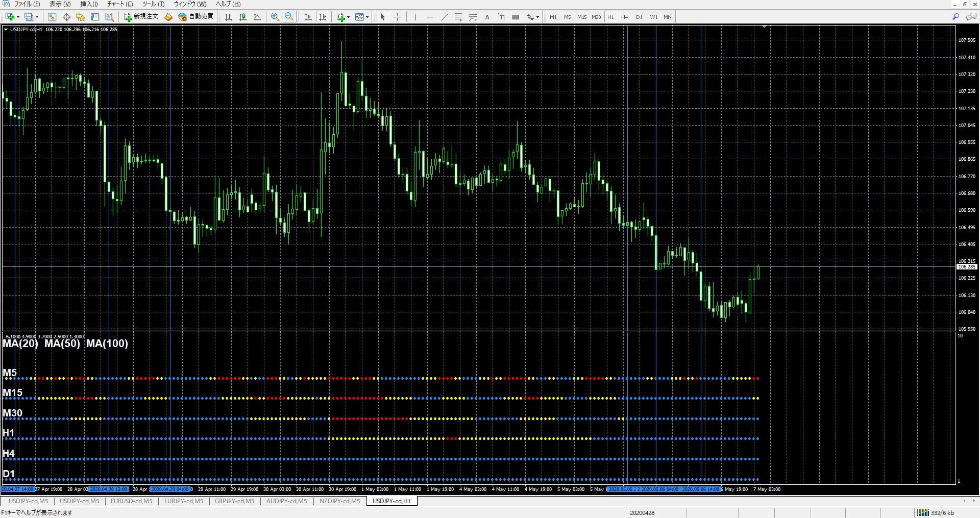The image size is (980, 518).
Task: Toggle chart auto scroll
Action: coord(308,17)
